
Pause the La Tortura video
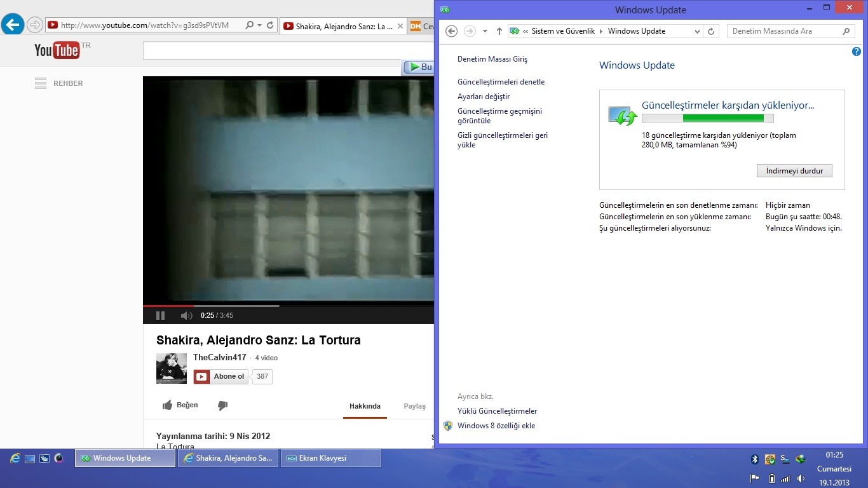(160, 316)
